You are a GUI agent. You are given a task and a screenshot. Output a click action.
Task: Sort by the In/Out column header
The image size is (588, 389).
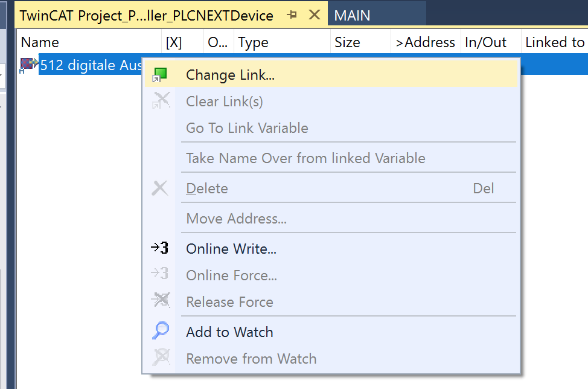coord(491,42)
